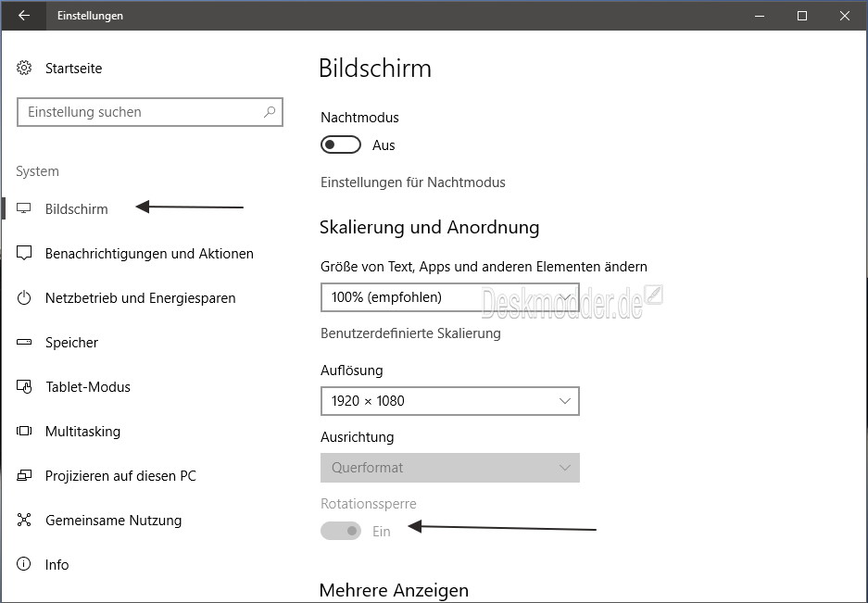
Task: Open the Info page
Action: 57,565
